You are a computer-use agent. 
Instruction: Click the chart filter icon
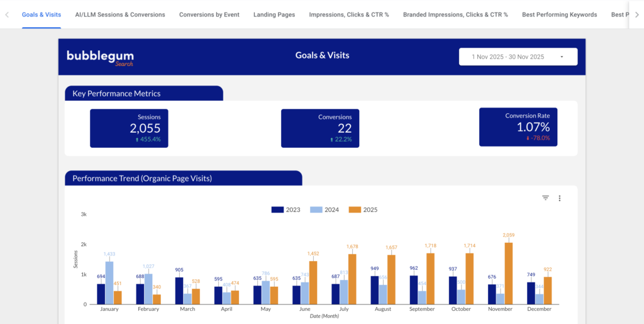pyautogui.click(x=545, y=198)
